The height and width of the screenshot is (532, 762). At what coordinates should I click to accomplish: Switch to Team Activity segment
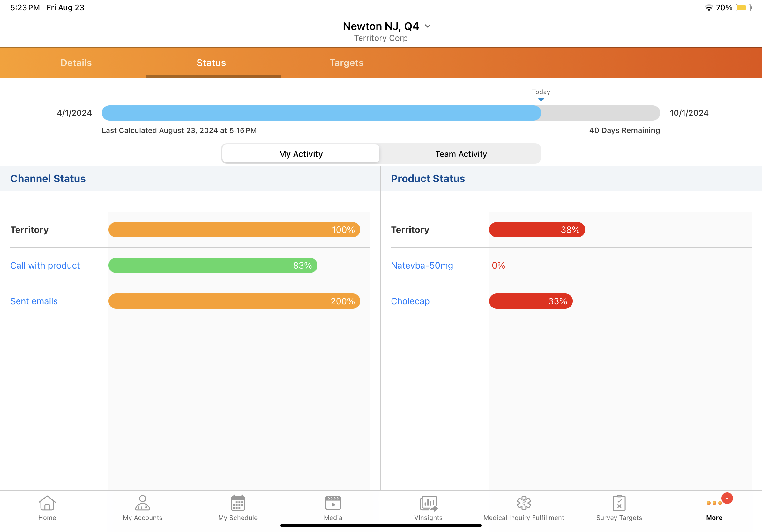click(x=461, y=154)
